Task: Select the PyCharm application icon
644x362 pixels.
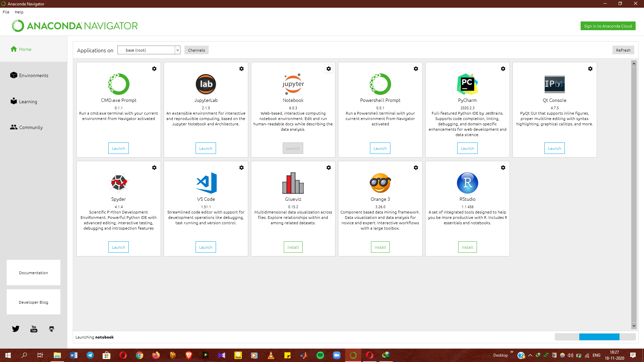Action: tap(467, 84)
